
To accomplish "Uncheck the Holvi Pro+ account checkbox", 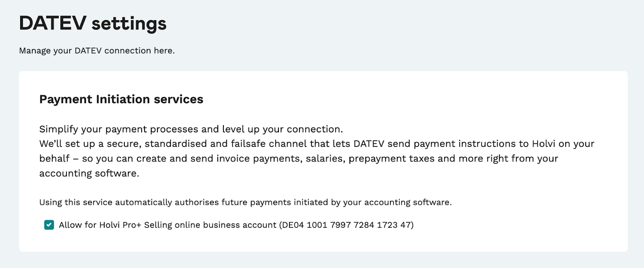I will point(49,225).
